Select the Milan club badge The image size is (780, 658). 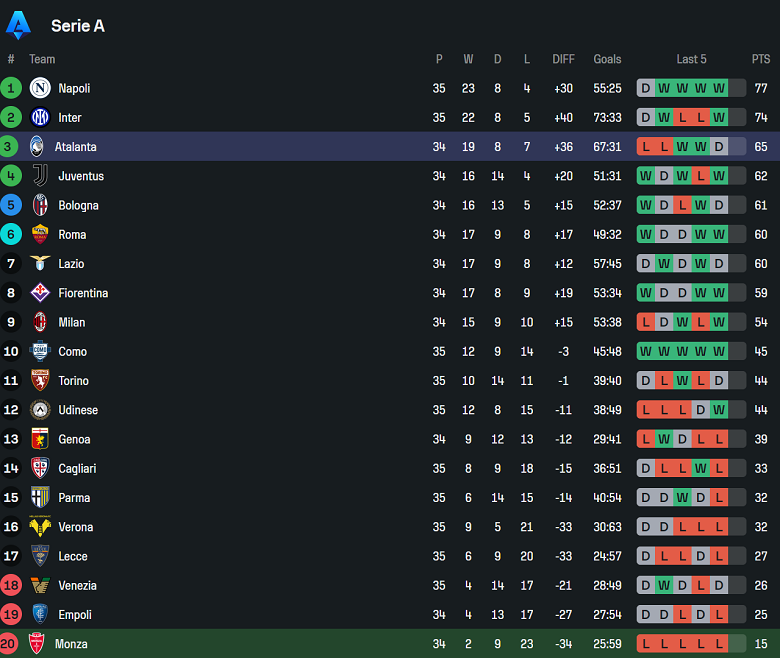click(40, 322)
